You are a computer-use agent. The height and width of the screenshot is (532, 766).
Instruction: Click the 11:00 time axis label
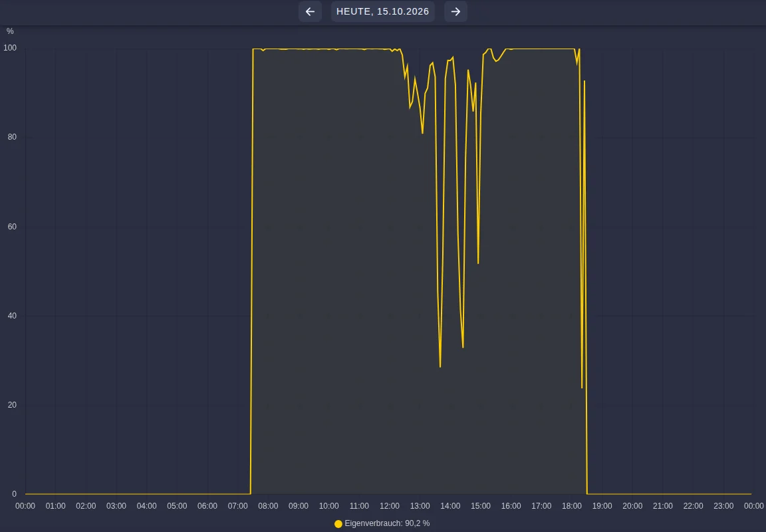[x=359, y=505]
